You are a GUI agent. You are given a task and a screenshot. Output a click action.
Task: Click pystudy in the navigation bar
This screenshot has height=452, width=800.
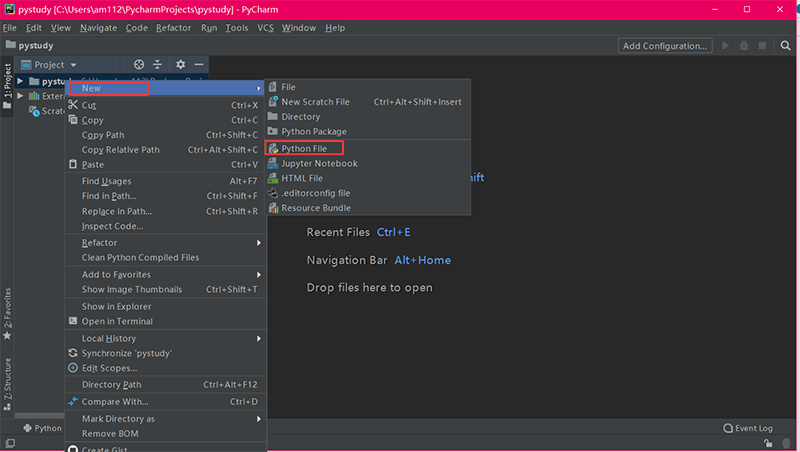(x=30, y=45)
